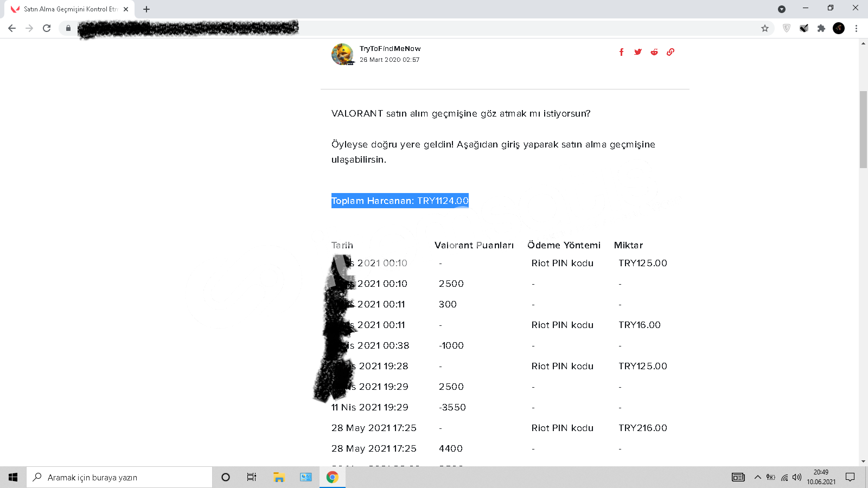Share the post on Reddit
Image resolution: width=868 pixels, height=488 pixels.
[x=654, y=52]
